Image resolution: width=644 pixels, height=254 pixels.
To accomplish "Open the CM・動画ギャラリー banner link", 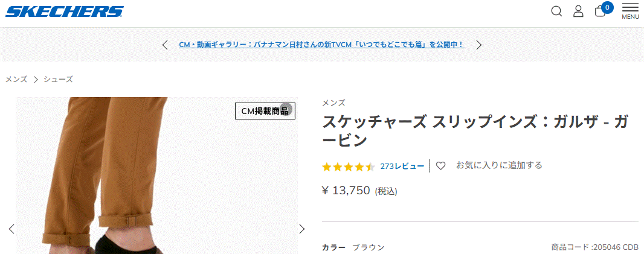I will pyautogui.click(x=321, y=45).
